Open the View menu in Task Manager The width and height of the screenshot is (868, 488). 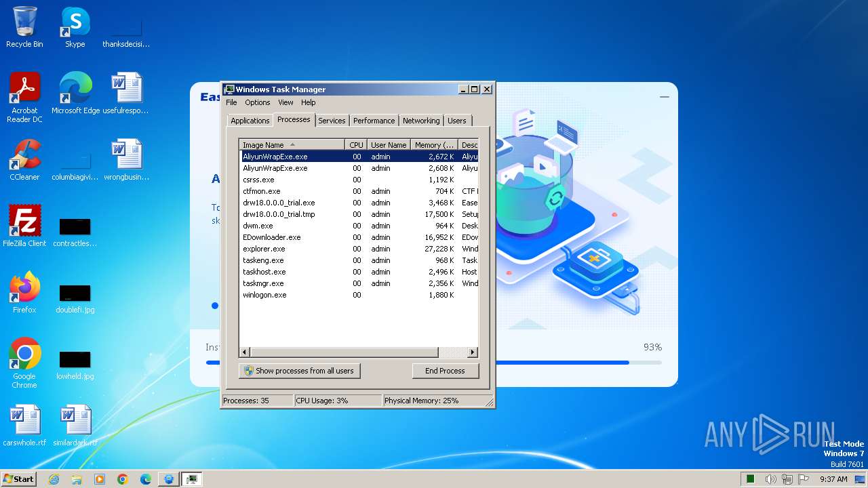point(285,102)
